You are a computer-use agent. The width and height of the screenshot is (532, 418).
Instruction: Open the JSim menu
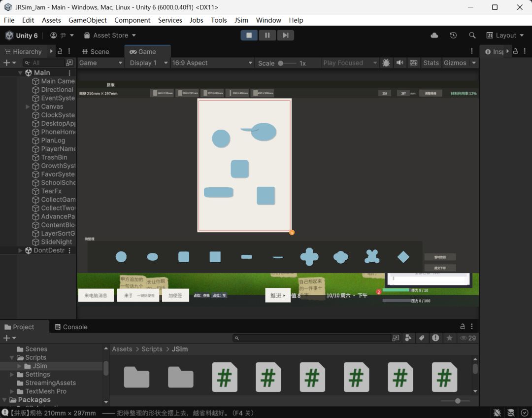241,20
